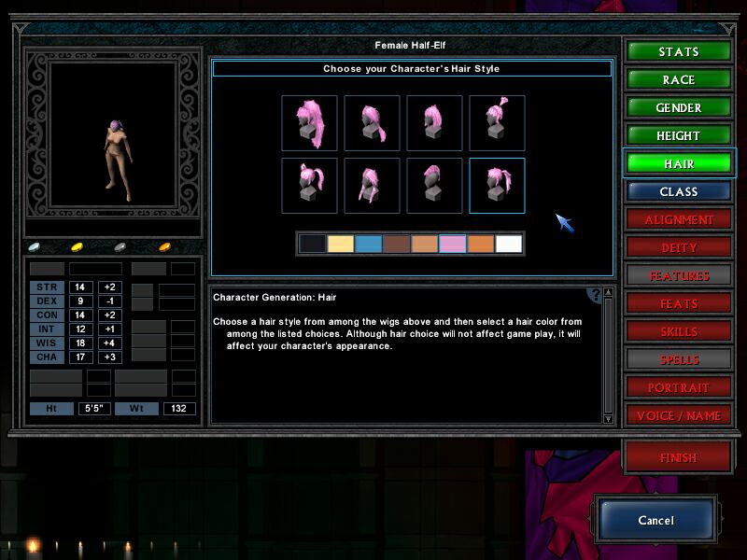The height and width of the screenshot is (560, 747).
Task: Choose the topknot hair style wig
Action: tap(496, 123)
